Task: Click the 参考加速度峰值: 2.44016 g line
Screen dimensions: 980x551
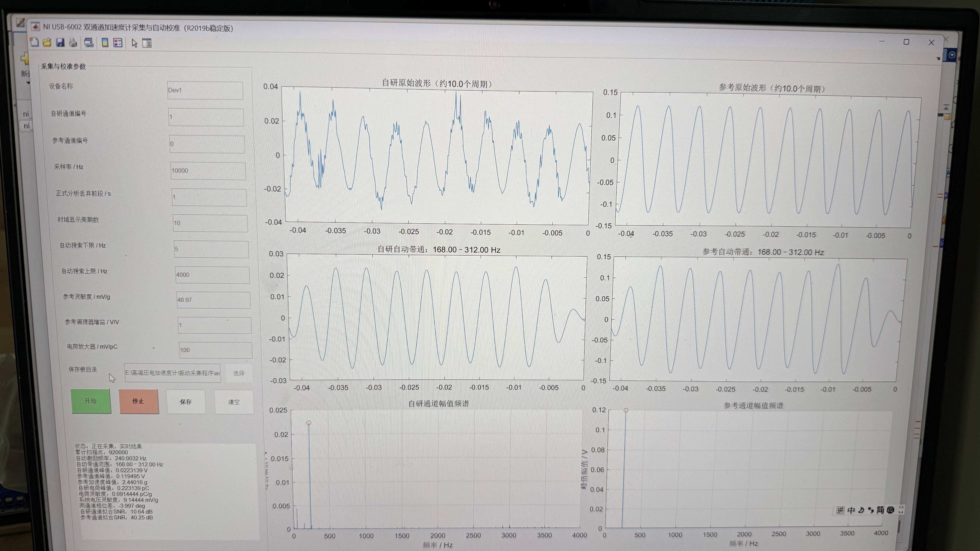Action: 112,482
